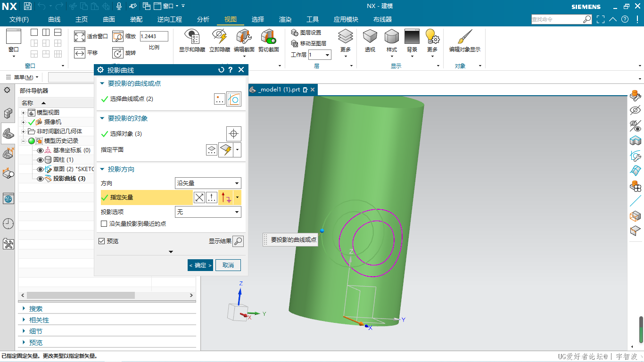The width and height of the screenshot is (644, 362).
Task: Select the Zoom (缩放) view tool
Action: coord(118,36)
